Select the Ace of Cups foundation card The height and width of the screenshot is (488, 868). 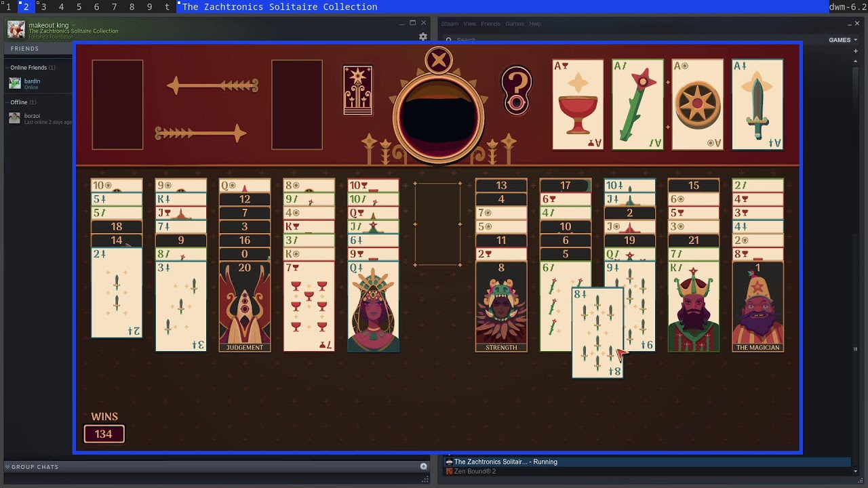(x=578, y=104)
